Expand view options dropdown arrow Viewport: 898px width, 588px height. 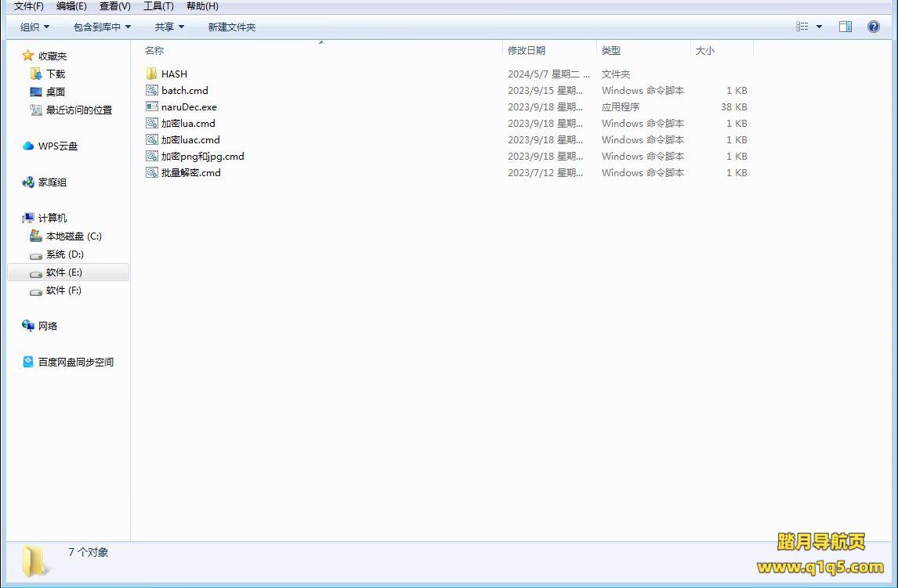[x=820, y=27]
